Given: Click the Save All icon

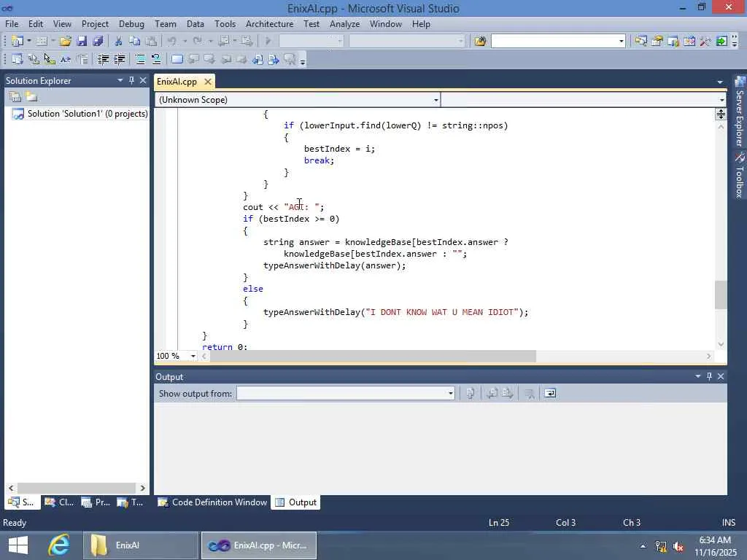Looking at the screenshot, I should [98, 41].
